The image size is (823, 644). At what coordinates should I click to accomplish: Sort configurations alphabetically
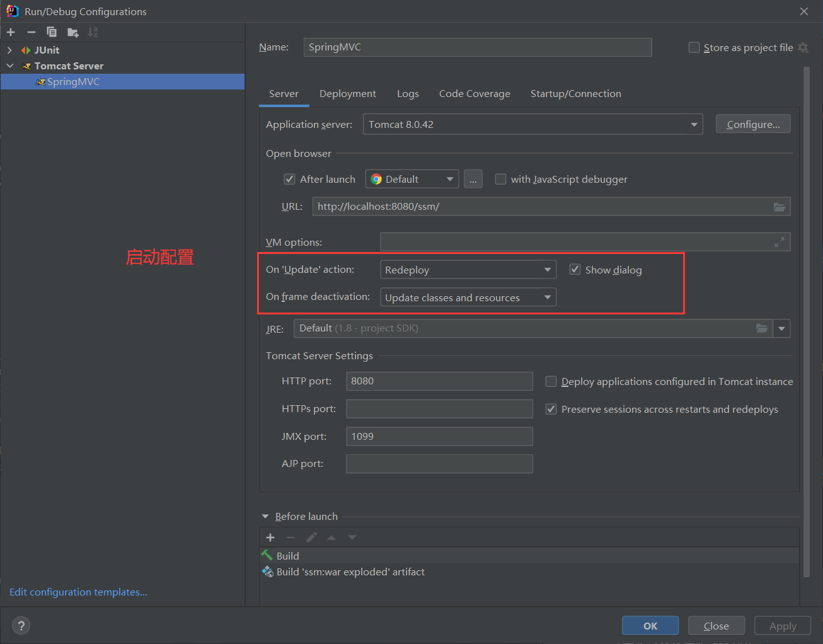click(x=93, y=32)
